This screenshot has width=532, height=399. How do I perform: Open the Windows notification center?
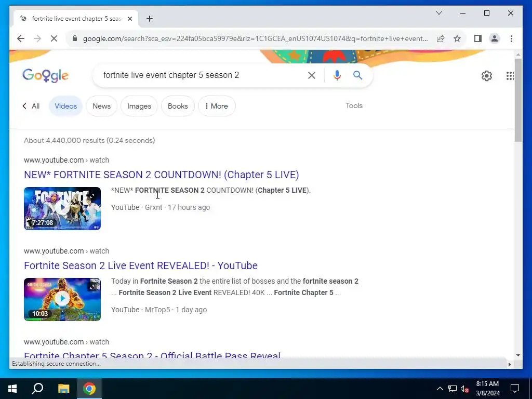pyautogui.click(x=515, y=389)
